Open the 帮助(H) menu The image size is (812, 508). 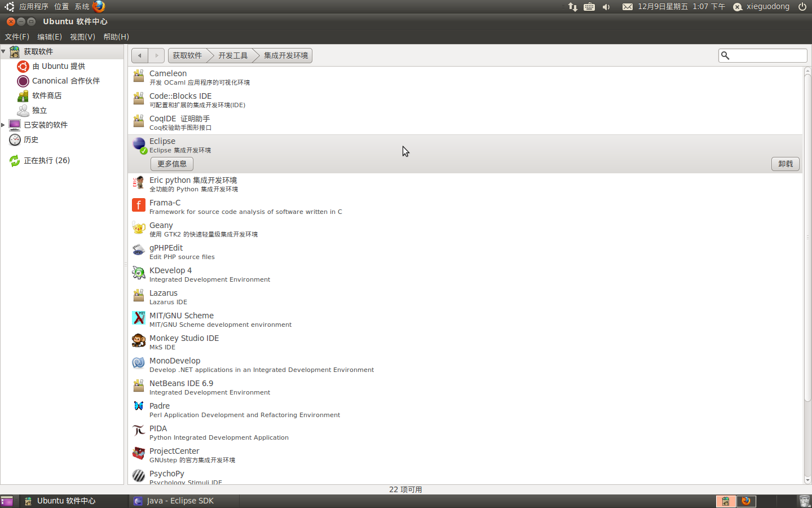(116, 37)
